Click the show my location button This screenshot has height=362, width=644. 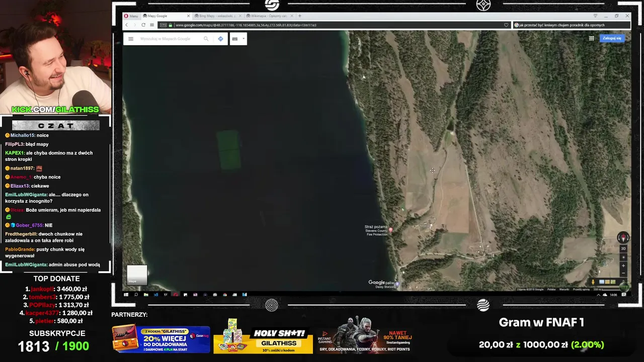623,257
